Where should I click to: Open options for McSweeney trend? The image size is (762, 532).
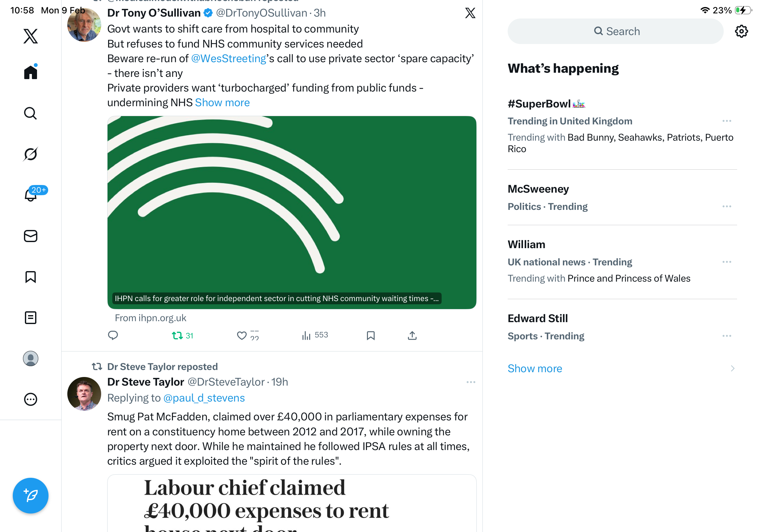[727, 207]
